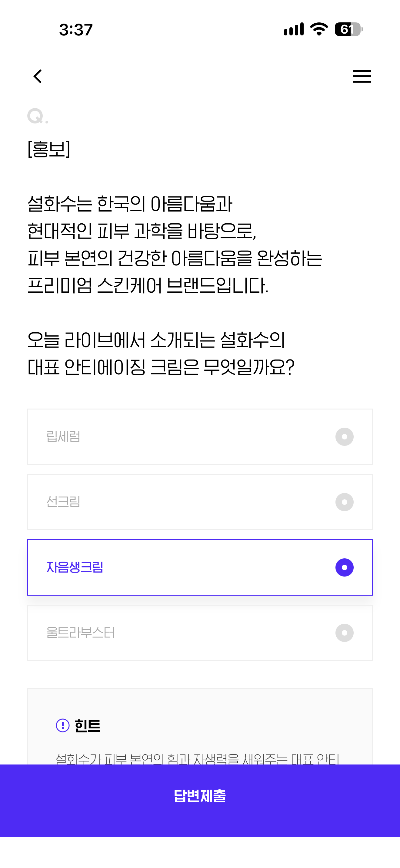Select the 선크림 radio button
This screenshot has height=868, width=400.
click(x=344, y=502)
